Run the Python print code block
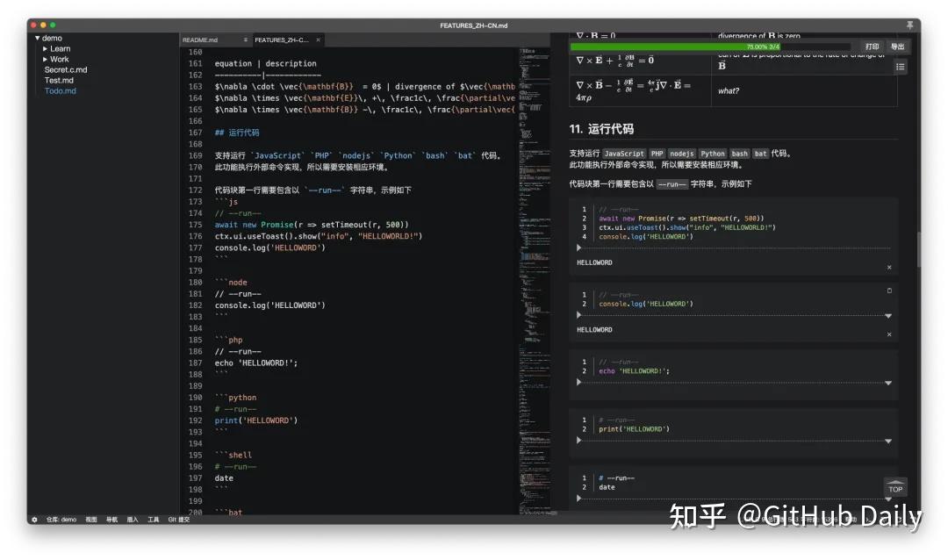The height and width of the screenshot is (560, 948). 578,442
